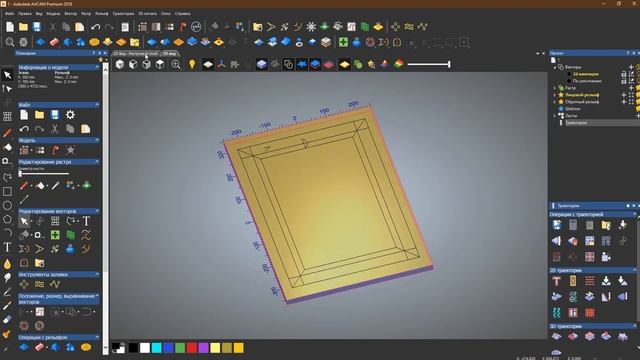Collapse the Редактирование растра section

pyautogui.click(x=97, y=162)
